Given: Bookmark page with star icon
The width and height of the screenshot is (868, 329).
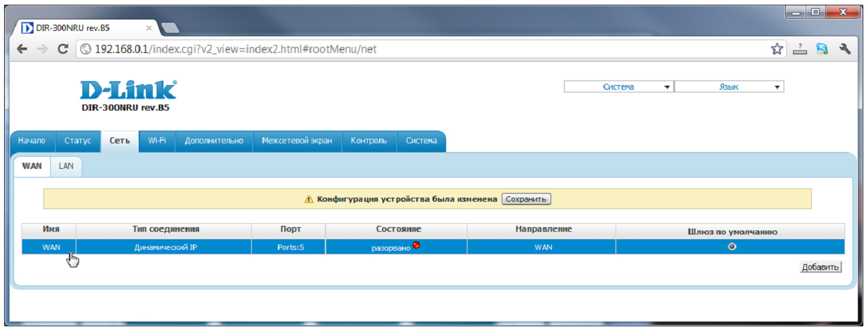Looking at the screenshot, I should [x=777, y=49].
